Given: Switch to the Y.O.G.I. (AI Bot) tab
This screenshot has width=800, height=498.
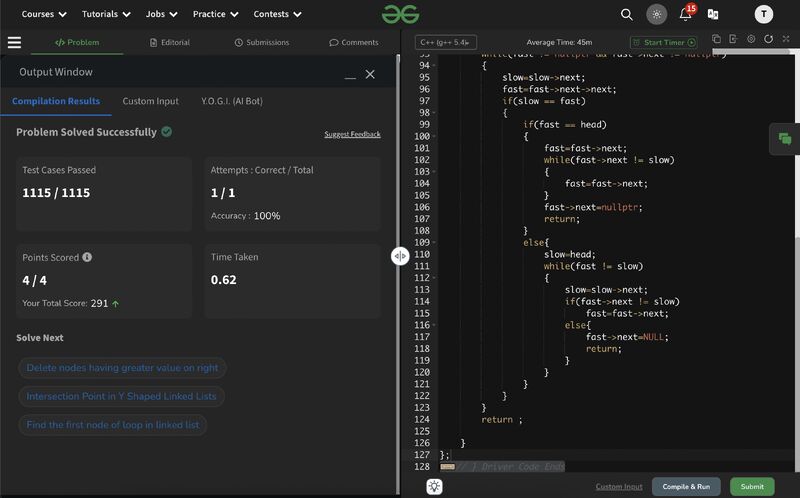Looking at the screenshot, I should point(231,101).
